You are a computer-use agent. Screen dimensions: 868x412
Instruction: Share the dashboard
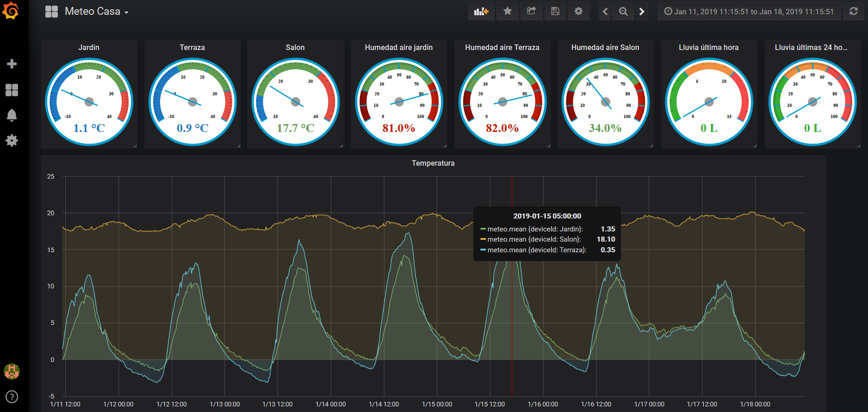click(x=532, y=11)
